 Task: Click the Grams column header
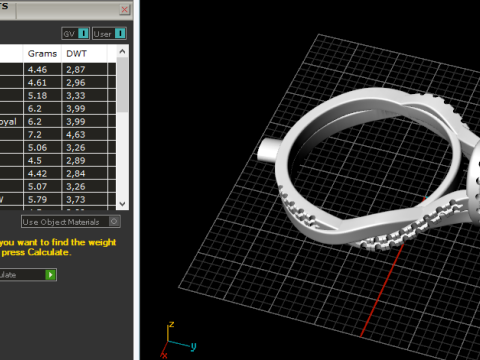click(x=42, y=54)
